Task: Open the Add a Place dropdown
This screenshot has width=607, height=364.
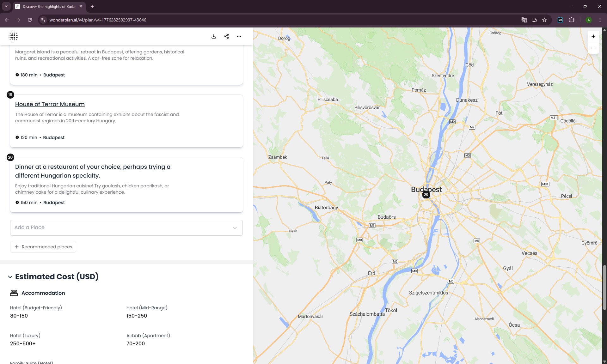Action: [126, 227]
